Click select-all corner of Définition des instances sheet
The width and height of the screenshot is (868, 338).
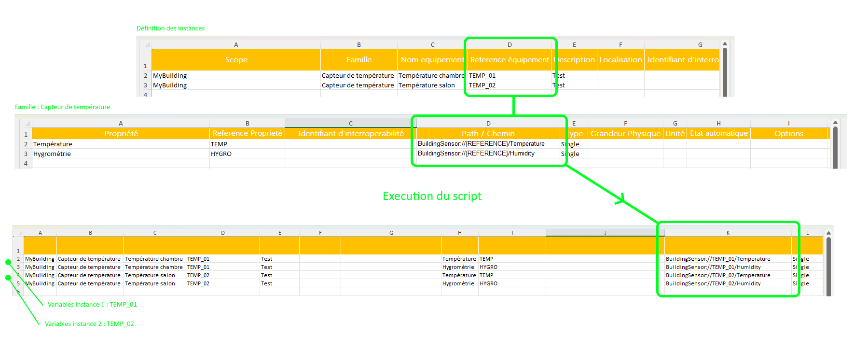147,44
